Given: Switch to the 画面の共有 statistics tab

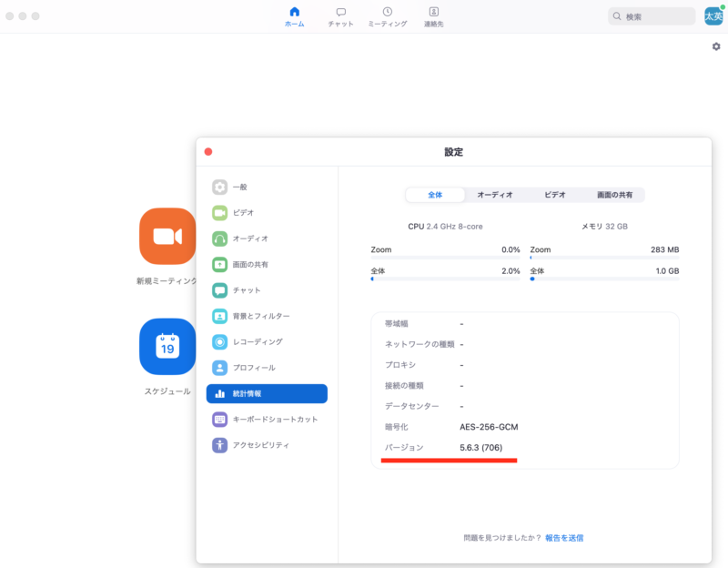Looking at the screenshot, I should coord(615,195).
